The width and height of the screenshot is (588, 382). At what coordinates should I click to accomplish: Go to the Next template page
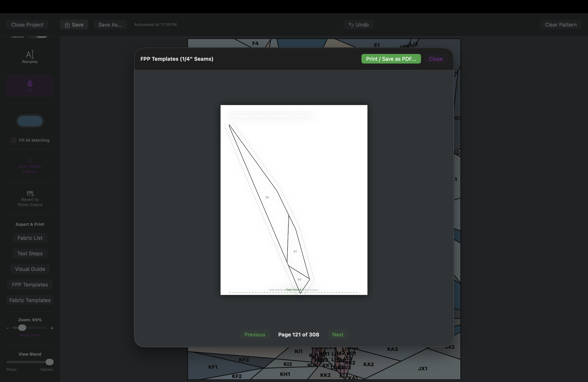coord(337,335)
